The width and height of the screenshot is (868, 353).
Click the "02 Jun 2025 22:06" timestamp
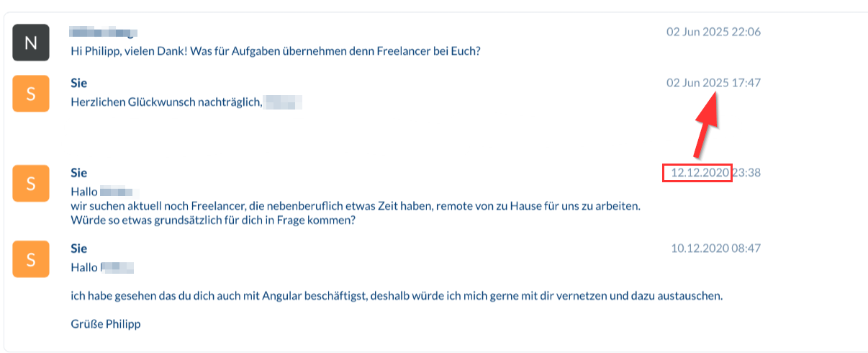point(713,32)
